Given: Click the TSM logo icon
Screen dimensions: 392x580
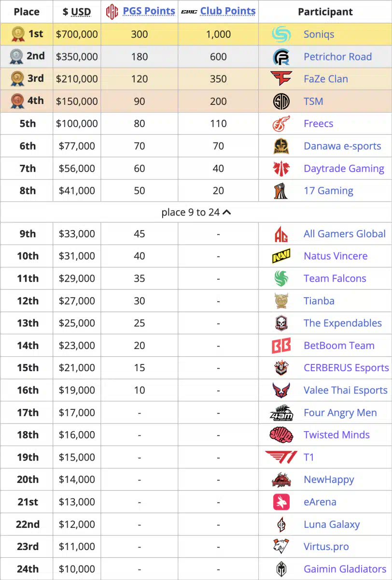Looking at the screenshot, I should [x=281, y=101].
